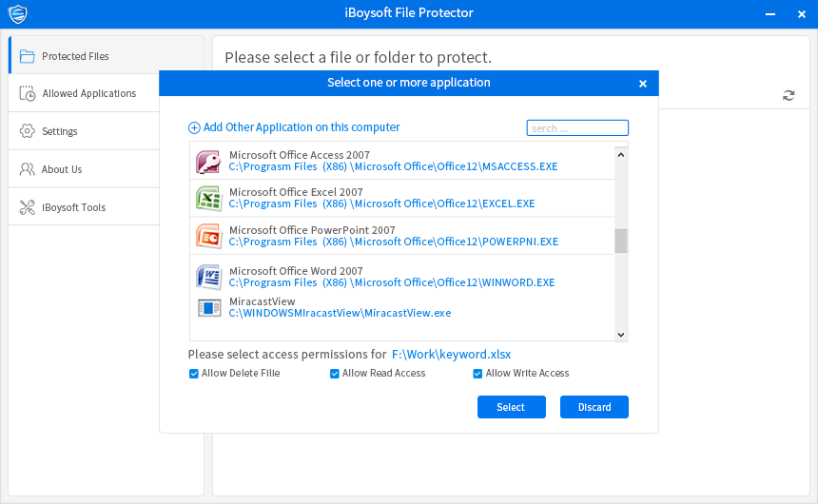
Task: Click the plus icon to add other application
Action: tap(195, 127)
